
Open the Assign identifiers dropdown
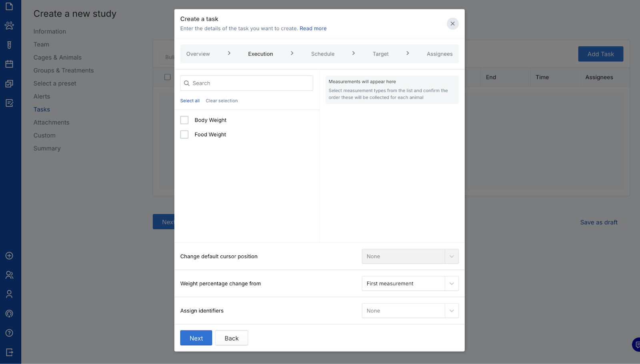[x=410, y=311]
